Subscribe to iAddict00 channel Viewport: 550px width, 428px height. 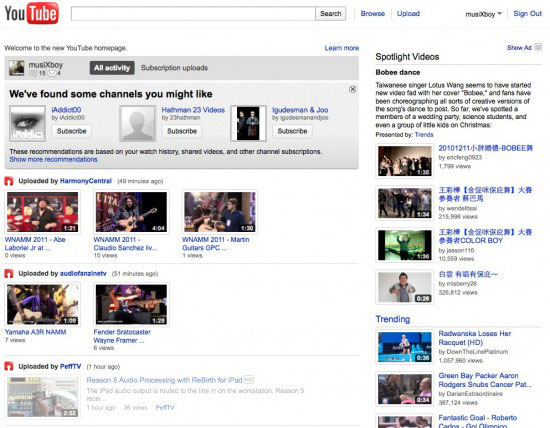(72, 131)
